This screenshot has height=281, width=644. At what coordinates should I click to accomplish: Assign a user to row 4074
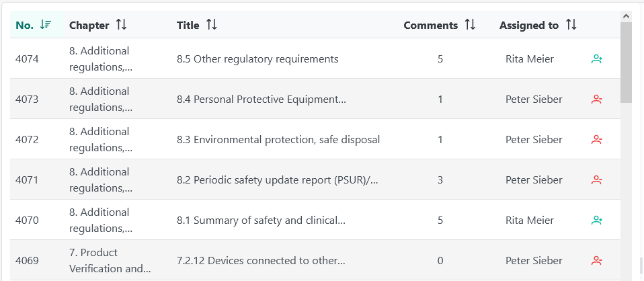click(596, 59)
